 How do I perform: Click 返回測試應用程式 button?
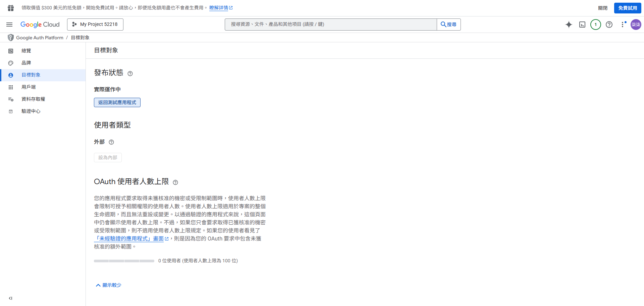coord(117,102)
